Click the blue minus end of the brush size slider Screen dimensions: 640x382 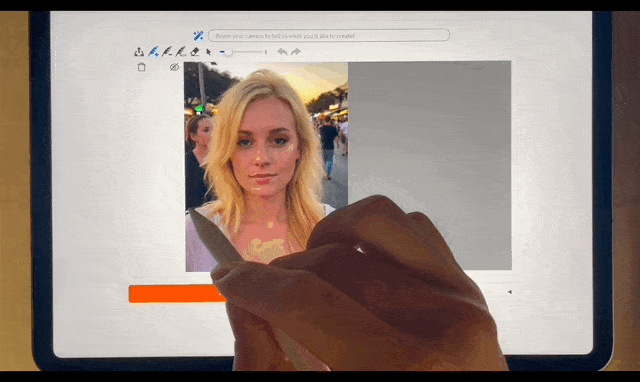222,52
